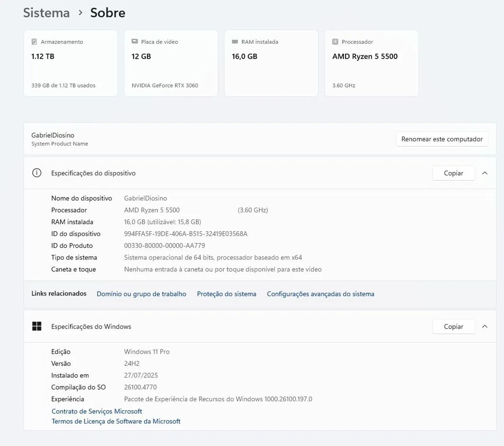
Task: Open Domínio ou grupo de trabalho link
Action: click(141, 294)
